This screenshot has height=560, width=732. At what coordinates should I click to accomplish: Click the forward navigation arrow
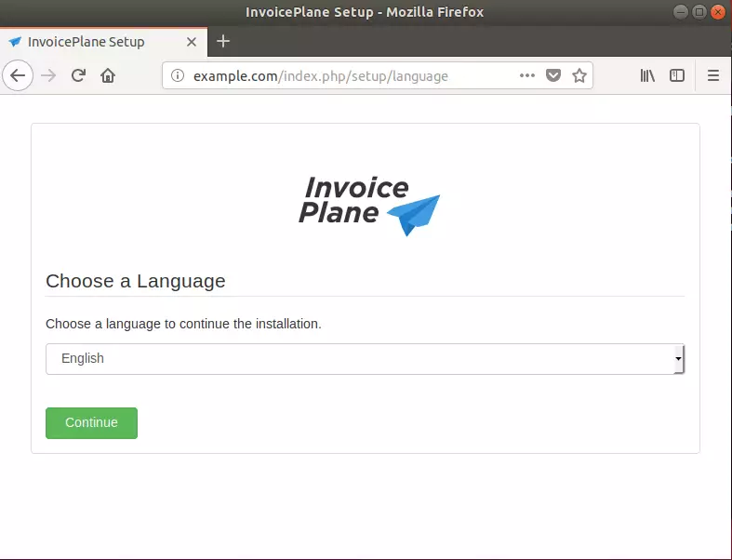(48, 75)
